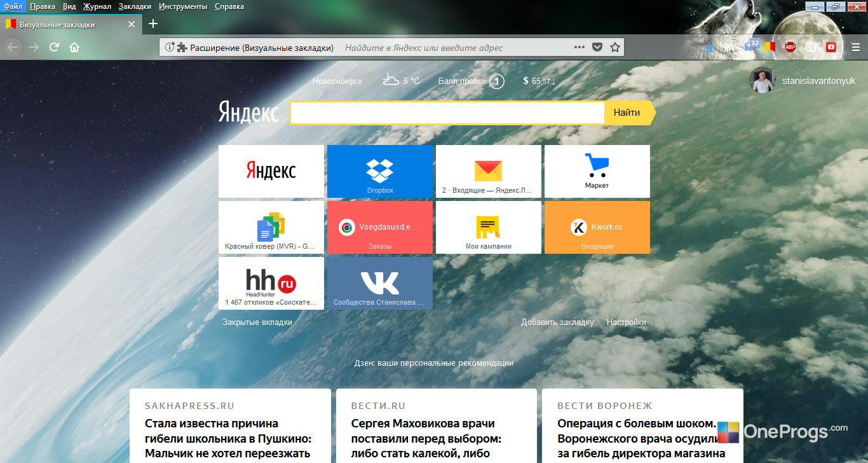
Task: Click Дзен: ваши персональные рекомендации heading
Action: [434, 363]
